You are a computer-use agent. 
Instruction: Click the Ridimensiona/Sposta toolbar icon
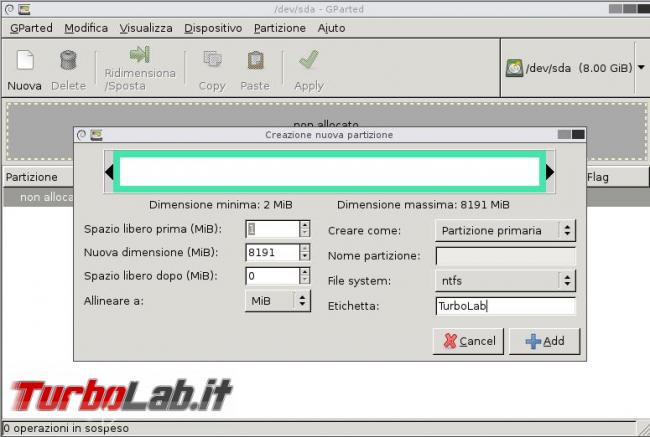[139, 54]
